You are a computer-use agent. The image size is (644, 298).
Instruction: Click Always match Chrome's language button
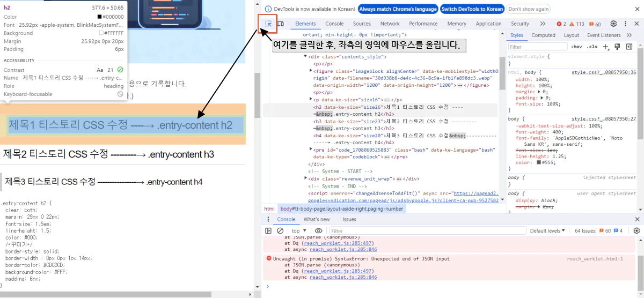[x=398, y=9]
